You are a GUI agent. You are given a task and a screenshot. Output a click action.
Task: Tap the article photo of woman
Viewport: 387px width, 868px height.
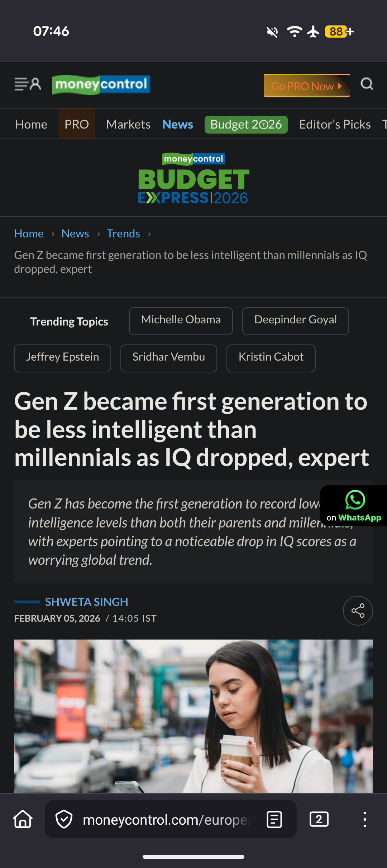point(193,715)
